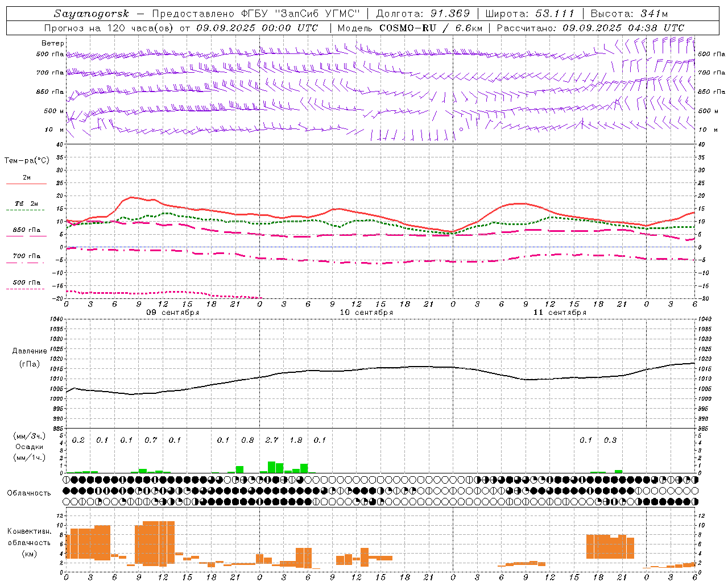Click the 0.3 precipitation amount
The width and height of the screenshot is (728, 582).
coord(610,440)
